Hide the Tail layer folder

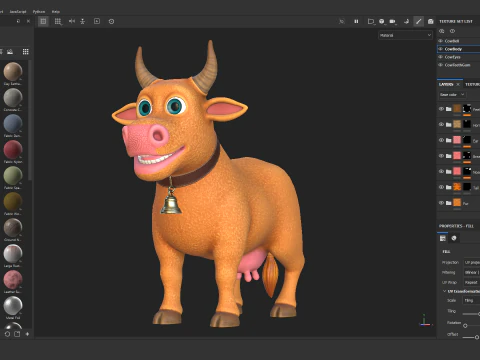pos(441,187)
